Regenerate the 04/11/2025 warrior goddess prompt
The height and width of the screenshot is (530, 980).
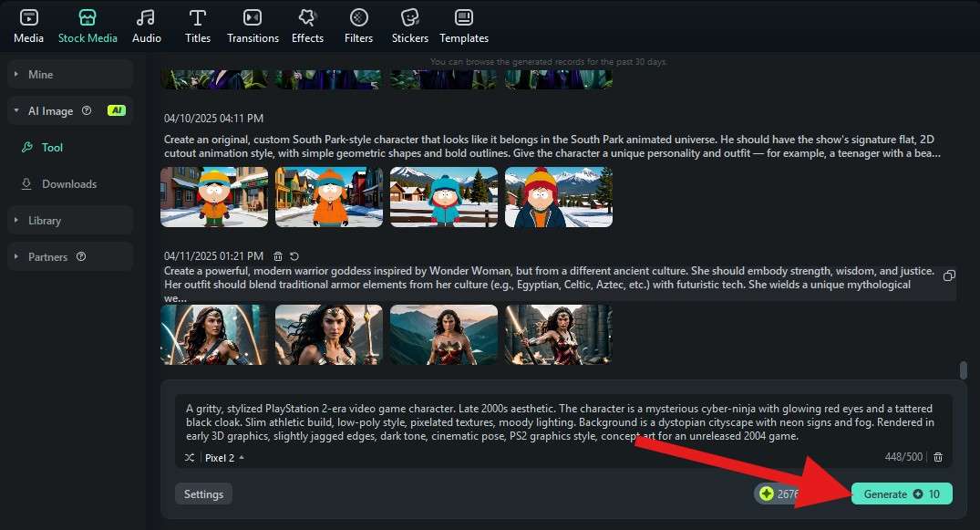tap(294, 256)
